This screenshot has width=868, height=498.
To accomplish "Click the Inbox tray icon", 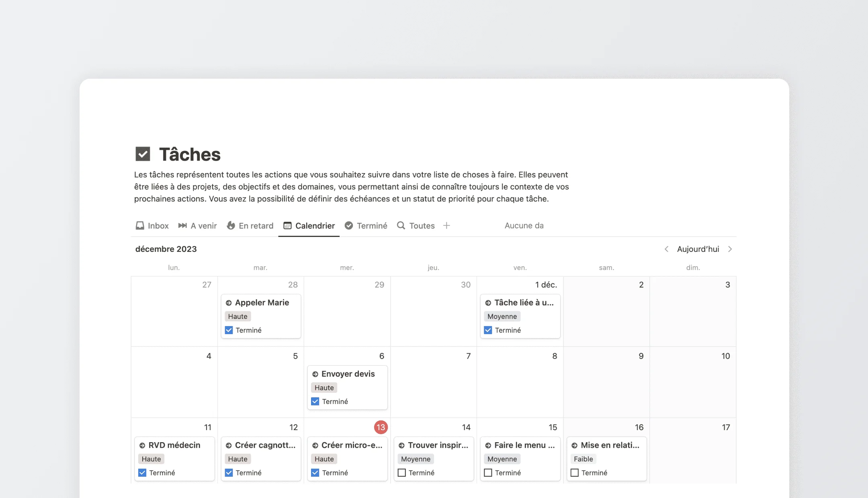I will pyautogui.click(x=140, y=226).
